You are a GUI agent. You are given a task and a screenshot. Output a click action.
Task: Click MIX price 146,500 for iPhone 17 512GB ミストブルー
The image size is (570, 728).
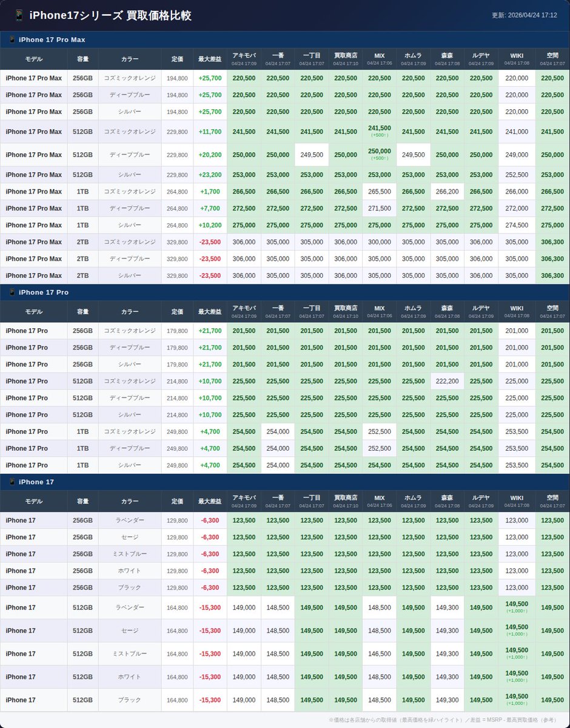[380, 654]
